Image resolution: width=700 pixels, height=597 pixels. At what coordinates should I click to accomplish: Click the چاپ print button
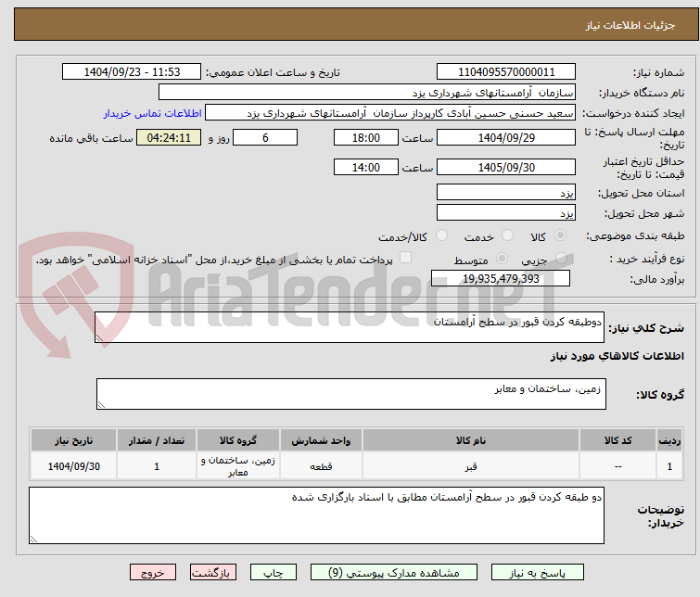pos(274,573)
